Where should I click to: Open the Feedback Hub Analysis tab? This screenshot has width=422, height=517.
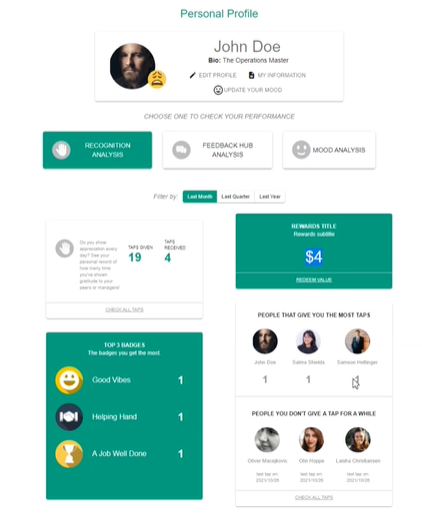click(x=217, y=150)
